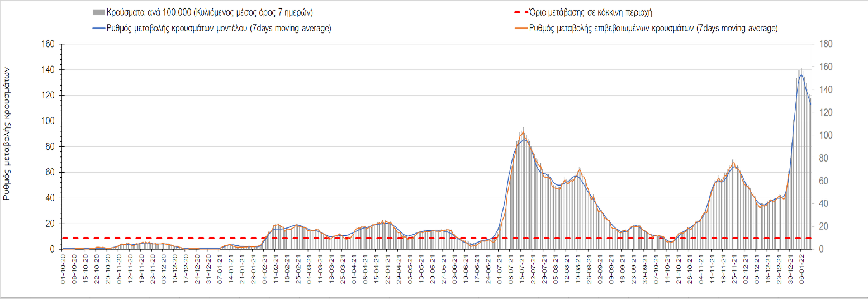Select legend label Κρούσματα ανά 100.000
868x299 pixels.
pos(209,12)
